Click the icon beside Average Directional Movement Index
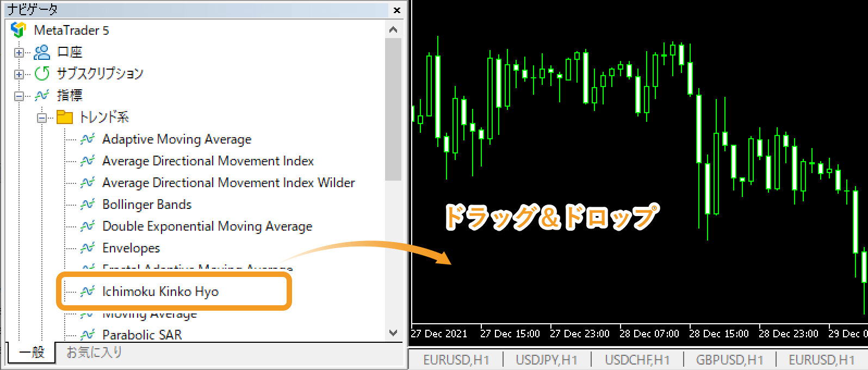Image resolution: width=868 pixels, height=370 pixels. pos(88,161)
